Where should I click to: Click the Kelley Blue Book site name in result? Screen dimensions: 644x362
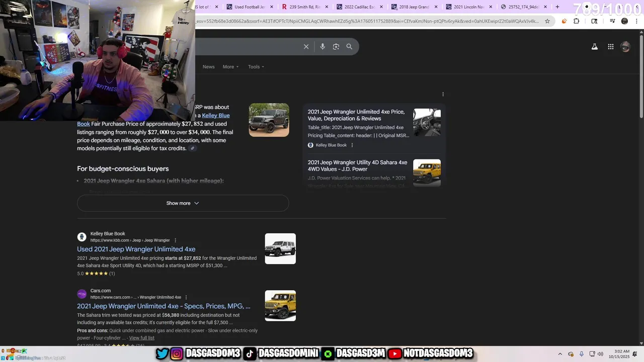108,234
